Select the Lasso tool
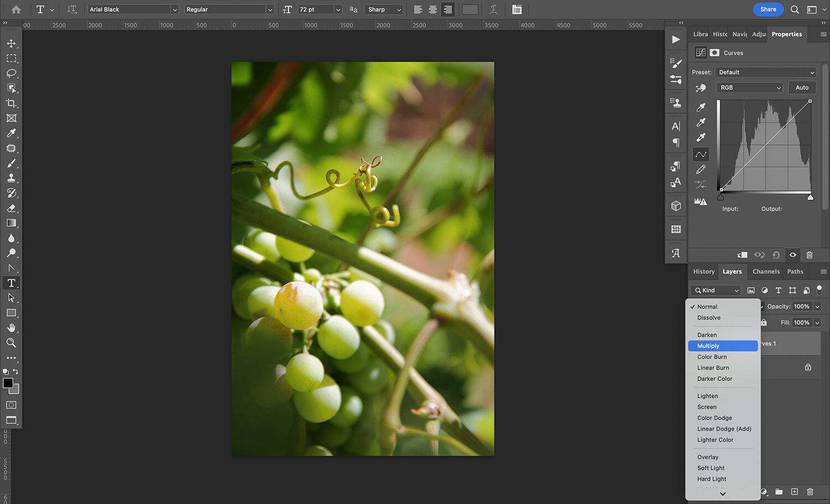The image size is (830, 504). pyautogui.click(x=11, y=73)
